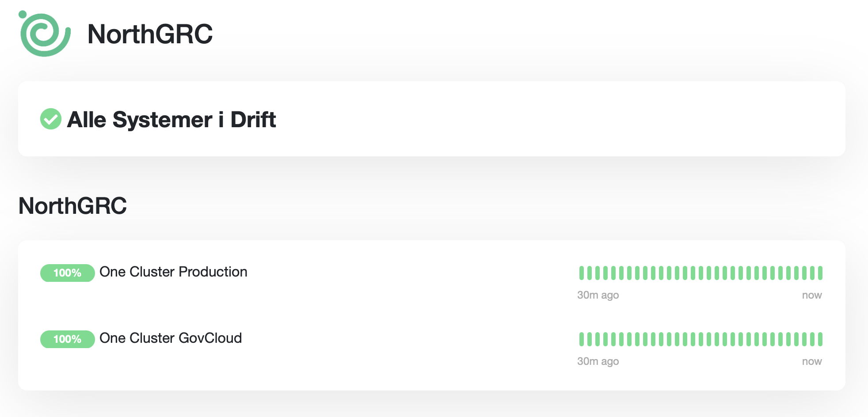This screenshot has height=417, width=868.
Task: Click the One Cluster GovCloud 100% badge
Action: pos(68,339)
